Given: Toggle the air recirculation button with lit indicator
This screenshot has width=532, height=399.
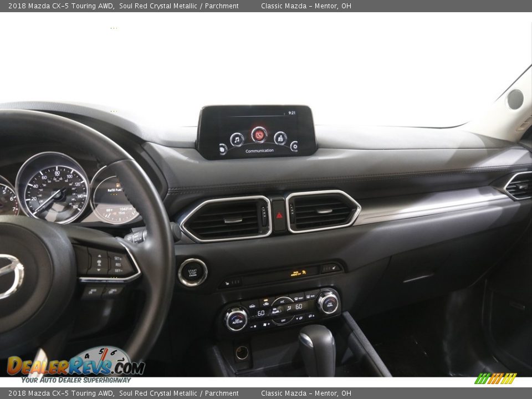Looking at the screenshot, I should click(x=266, y=303).
